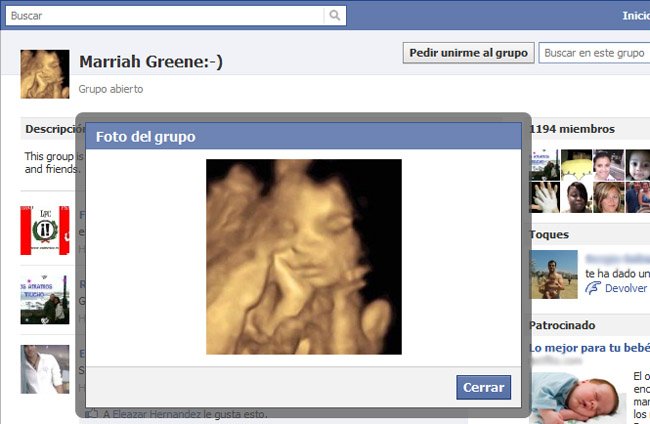
Task: Click the search magnifier icon
Action: pyautogui.click(x=335, y=15)
